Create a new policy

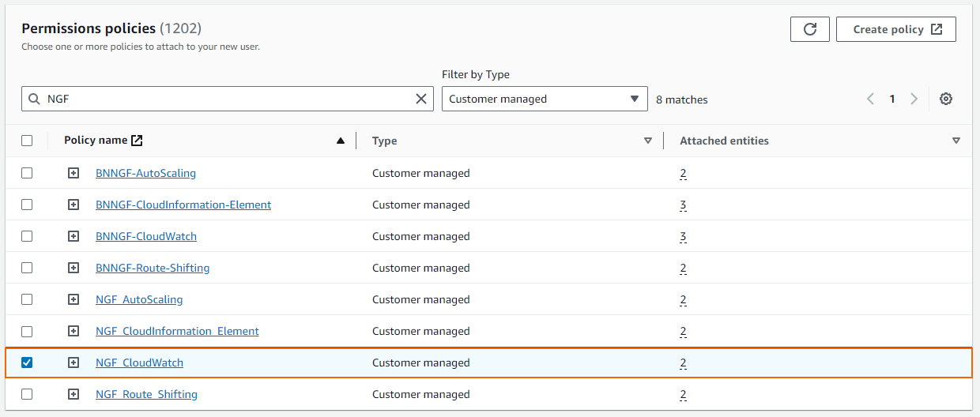[x=896, y=29]
